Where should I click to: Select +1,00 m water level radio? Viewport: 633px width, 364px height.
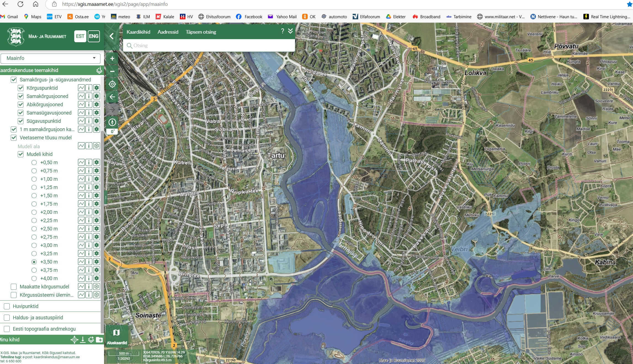[34, 179]
